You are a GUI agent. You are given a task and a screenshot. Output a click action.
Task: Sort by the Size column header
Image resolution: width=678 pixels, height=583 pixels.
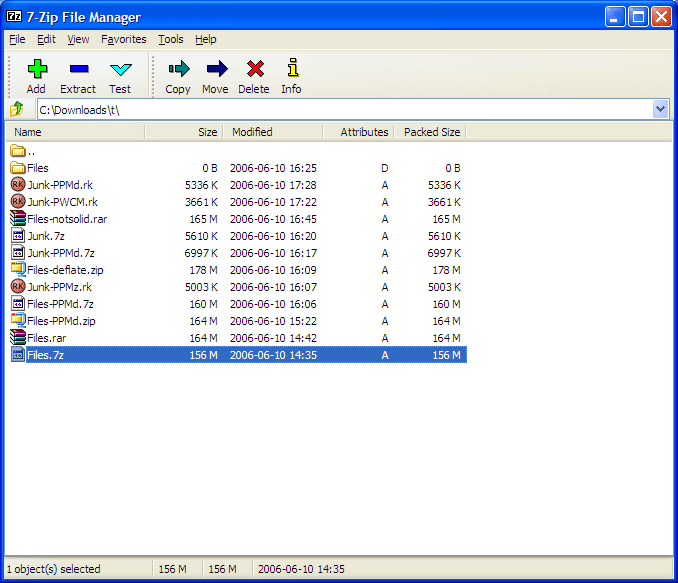[184, 132]
